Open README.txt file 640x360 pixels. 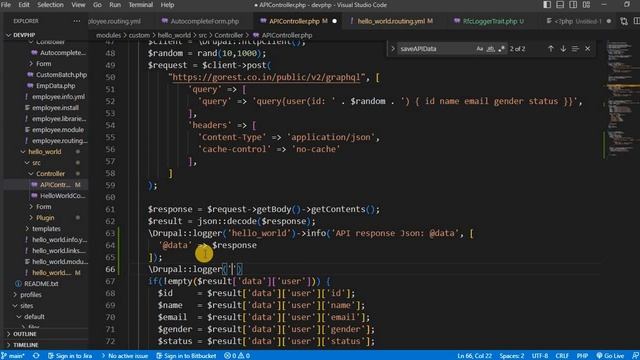41,283
